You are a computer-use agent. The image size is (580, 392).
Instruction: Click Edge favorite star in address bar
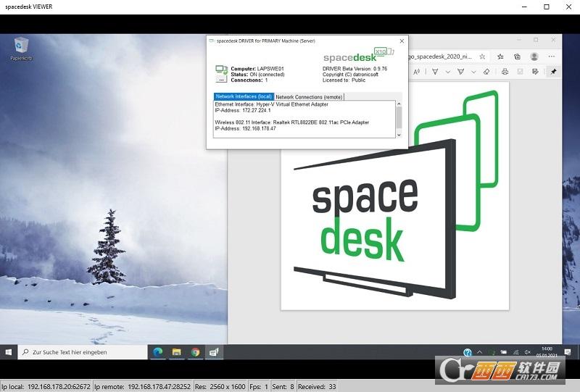tap(482, 57)
